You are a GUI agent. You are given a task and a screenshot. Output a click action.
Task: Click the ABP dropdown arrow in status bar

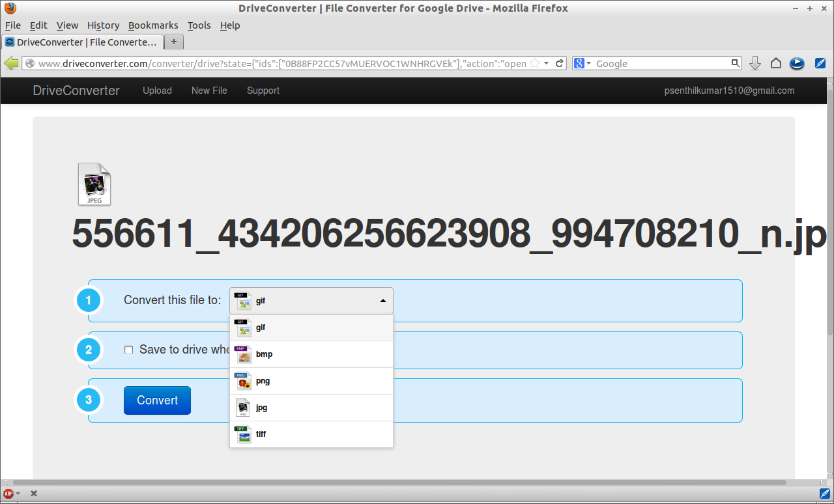pos(18,494)
